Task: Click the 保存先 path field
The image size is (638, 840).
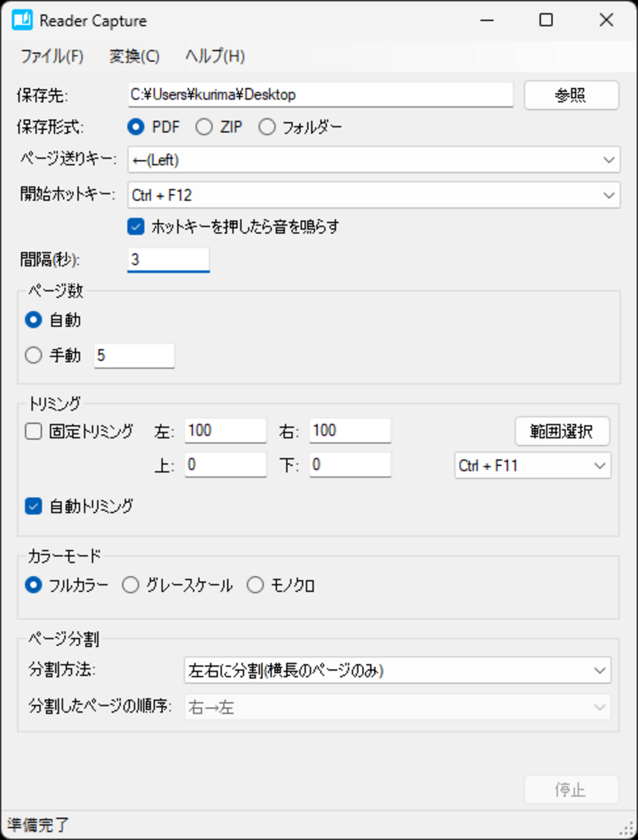Action: coord(320,95)
